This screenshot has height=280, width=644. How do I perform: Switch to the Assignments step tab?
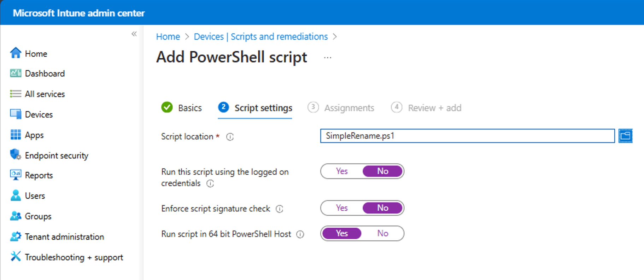pos(341,107)
